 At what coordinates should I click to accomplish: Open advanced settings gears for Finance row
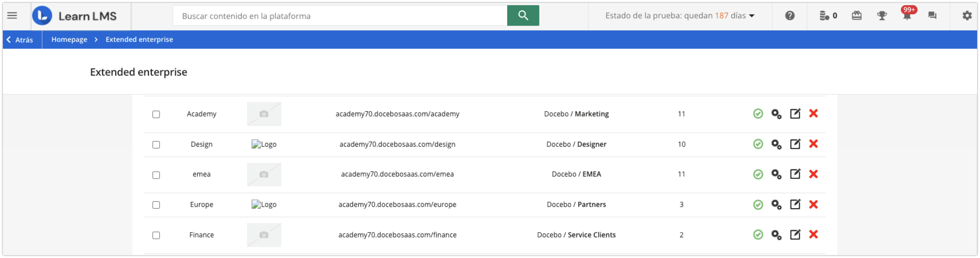(776, 235)
